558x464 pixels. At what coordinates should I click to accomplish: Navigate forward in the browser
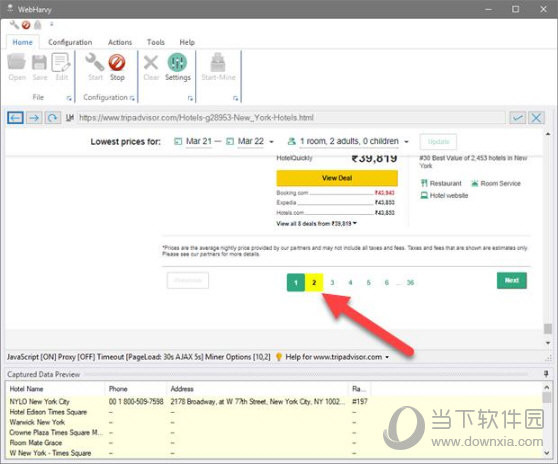pyautogui.click(x=34, y=117)
